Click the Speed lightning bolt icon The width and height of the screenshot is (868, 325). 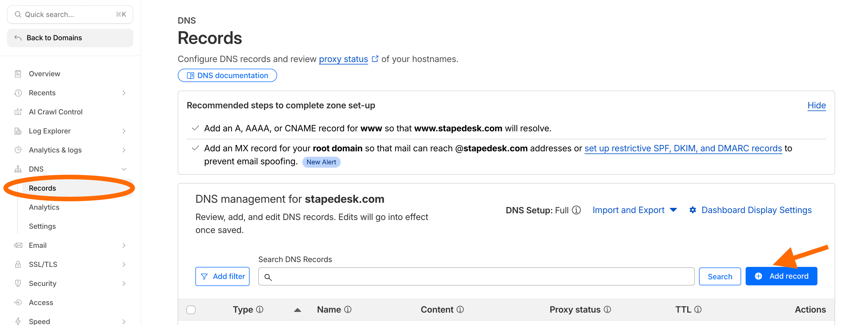(x=18, y=321)
